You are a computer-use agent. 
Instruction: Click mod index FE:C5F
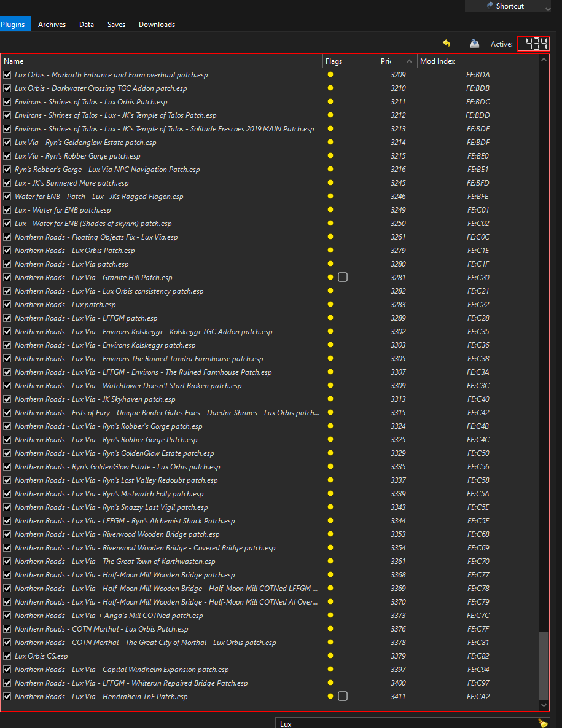(x=478, y=520)
